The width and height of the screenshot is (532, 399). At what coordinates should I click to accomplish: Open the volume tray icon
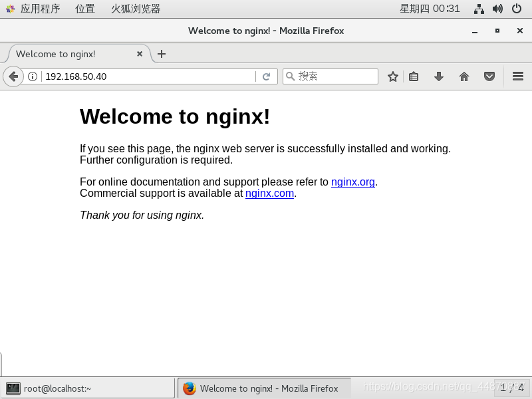[x=497, y=9]
